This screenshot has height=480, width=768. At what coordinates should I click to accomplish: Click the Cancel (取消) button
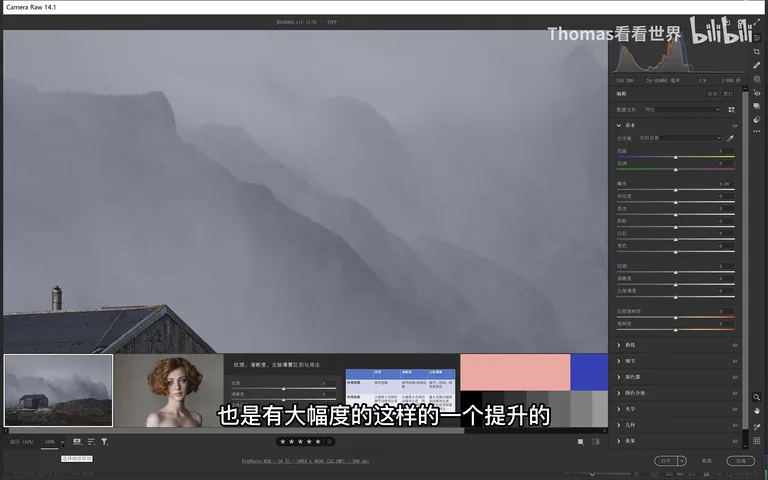[x=706, y=461]
